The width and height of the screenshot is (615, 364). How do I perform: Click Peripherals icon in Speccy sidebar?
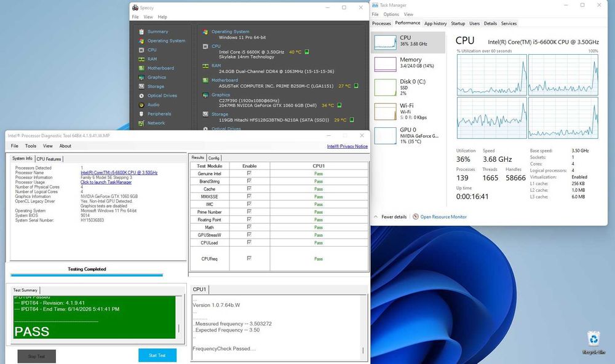coord(141,114)
